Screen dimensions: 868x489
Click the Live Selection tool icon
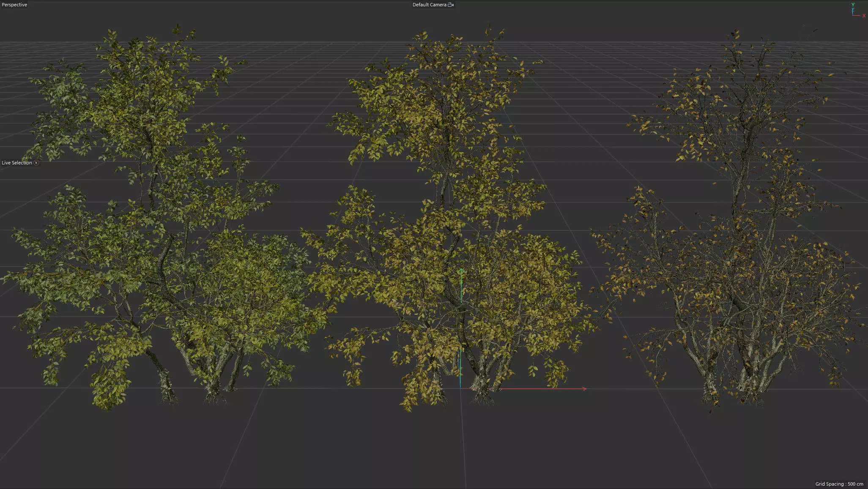[x=36, y=163]
